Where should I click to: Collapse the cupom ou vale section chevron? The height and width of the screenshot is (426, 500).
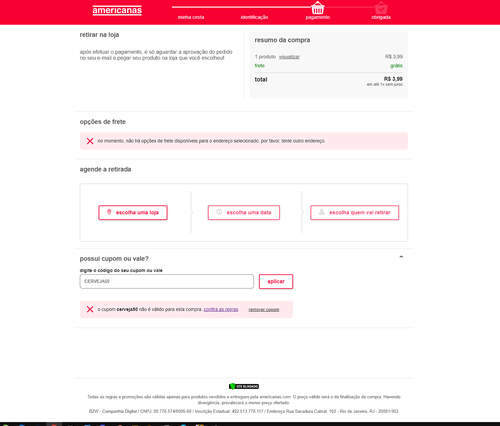(x=401, y=257)
